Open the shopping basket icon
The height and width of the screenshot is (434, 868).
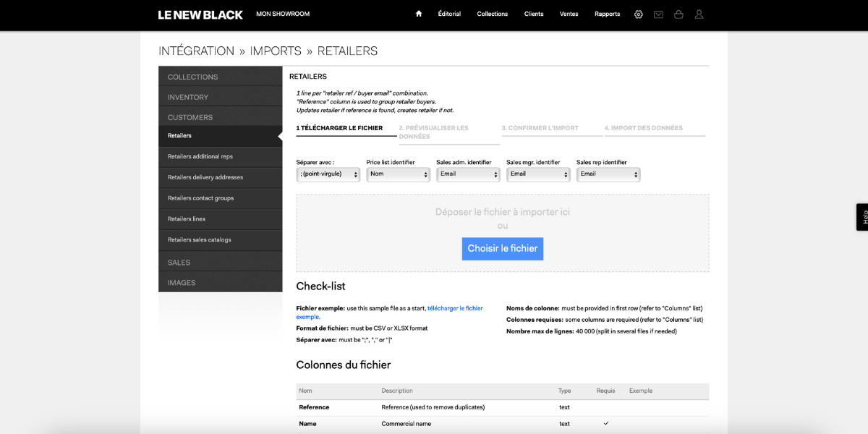pos(678,14)
